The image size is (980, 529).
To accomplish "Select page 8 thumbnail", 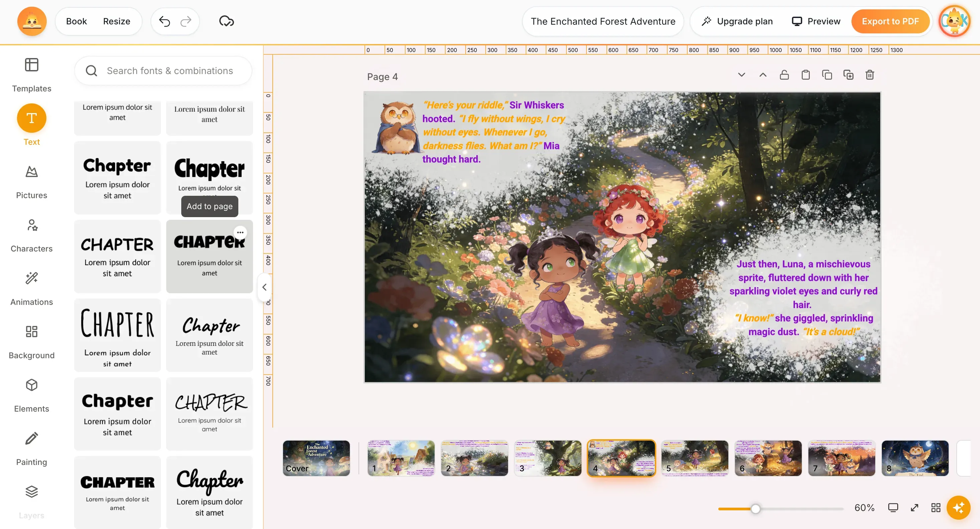I will click(915, 458).
